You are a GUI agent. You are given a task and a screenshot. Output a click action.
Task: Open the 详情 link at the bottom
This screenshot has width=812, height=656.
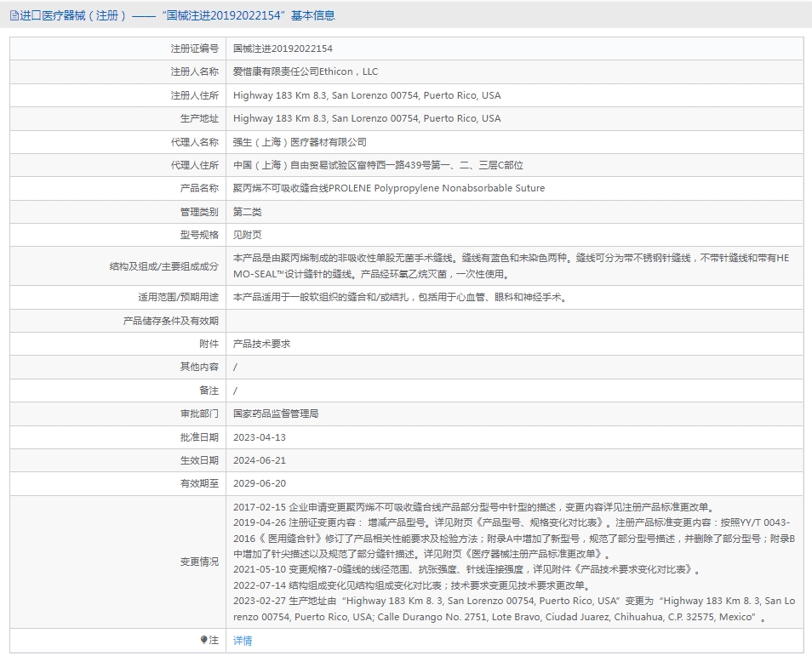(243, 641)
